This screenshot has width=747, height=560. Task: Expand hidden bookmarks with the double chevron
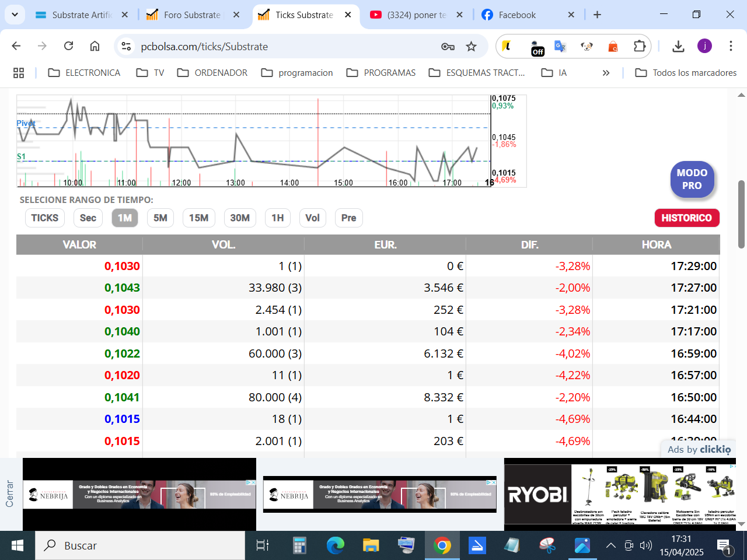click(606, 73)
